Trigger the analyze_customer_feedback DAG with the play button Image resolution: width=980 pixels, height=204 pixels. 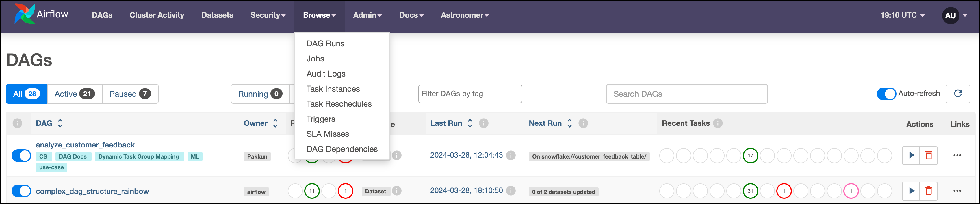pos(911,156)
